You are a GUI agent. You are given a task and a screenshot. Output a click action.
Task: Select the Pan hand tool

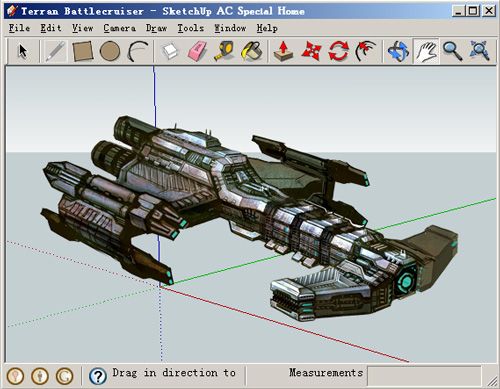(x=426, y=51)
